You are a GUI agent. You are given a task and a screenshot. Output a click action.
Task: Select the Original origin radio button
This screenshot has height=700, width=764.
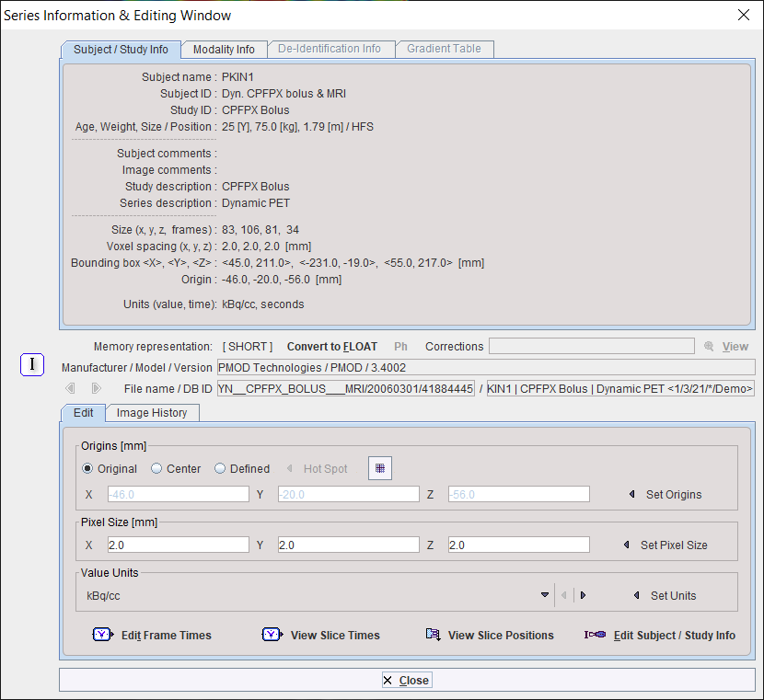tap(87, 469)
